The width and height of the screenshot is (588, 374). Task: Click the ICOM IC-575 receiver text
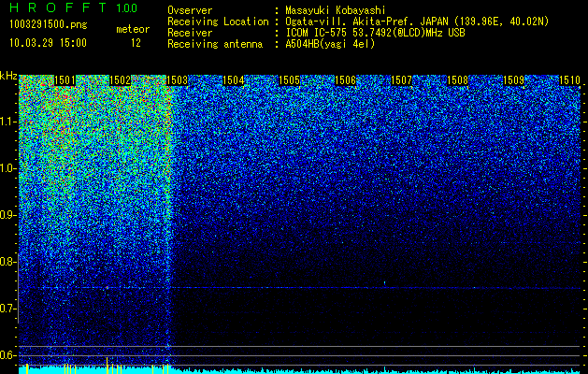pyautogui.click(x=375, y=33)
